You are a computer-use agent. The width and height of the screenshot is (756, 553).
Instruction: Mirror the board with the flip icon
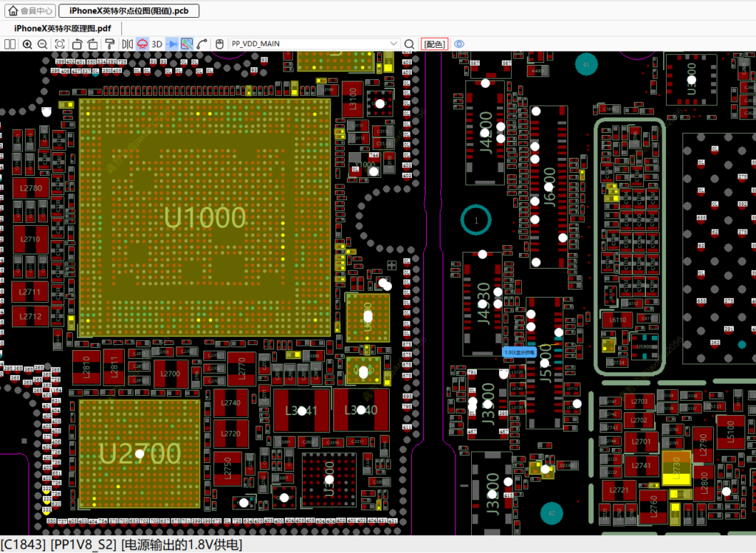tap(127, 44)
